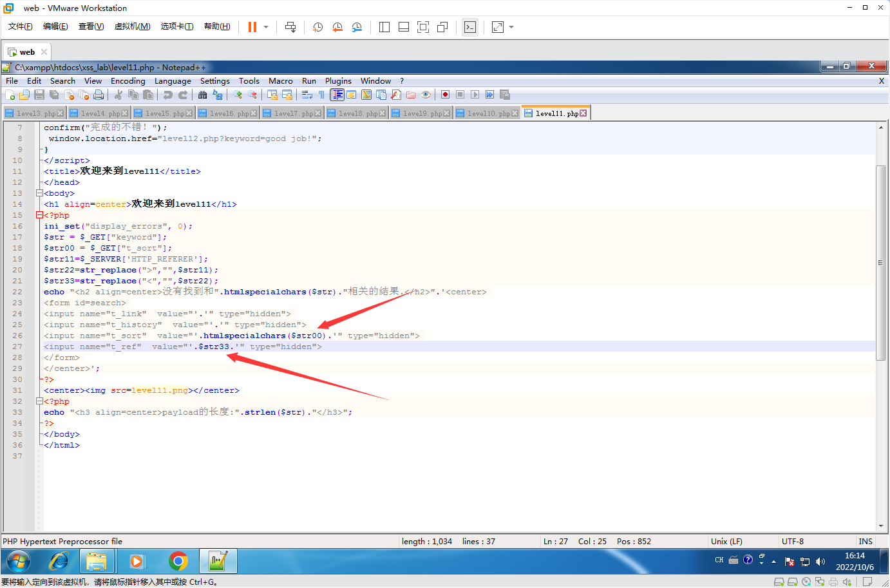
Task: Open the VMware 选项卡(T) menu
Action: [x=177, y=26]
